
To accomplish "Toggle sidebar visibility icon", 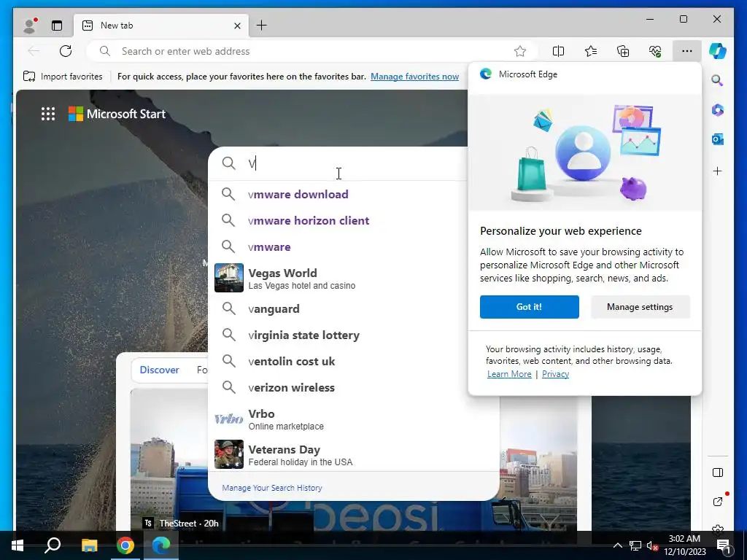I will click(718, 472).
